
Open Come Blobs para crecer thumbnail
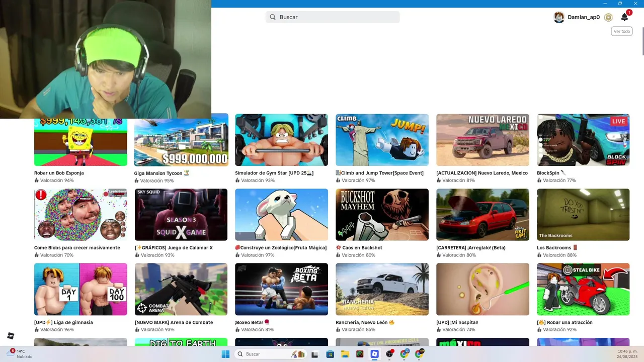[x=80, y=215]
